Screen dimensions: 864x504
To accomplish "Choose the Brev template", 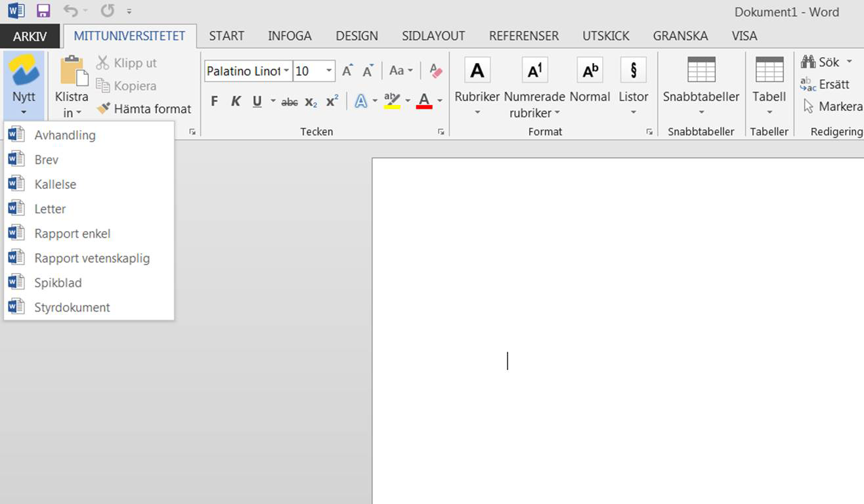I will (89, 159).
